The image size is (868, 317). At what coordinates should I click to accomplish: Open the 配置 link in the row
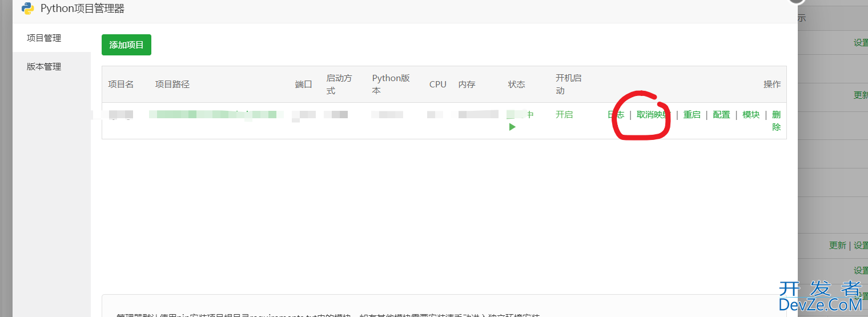click(x=721, y=115)
